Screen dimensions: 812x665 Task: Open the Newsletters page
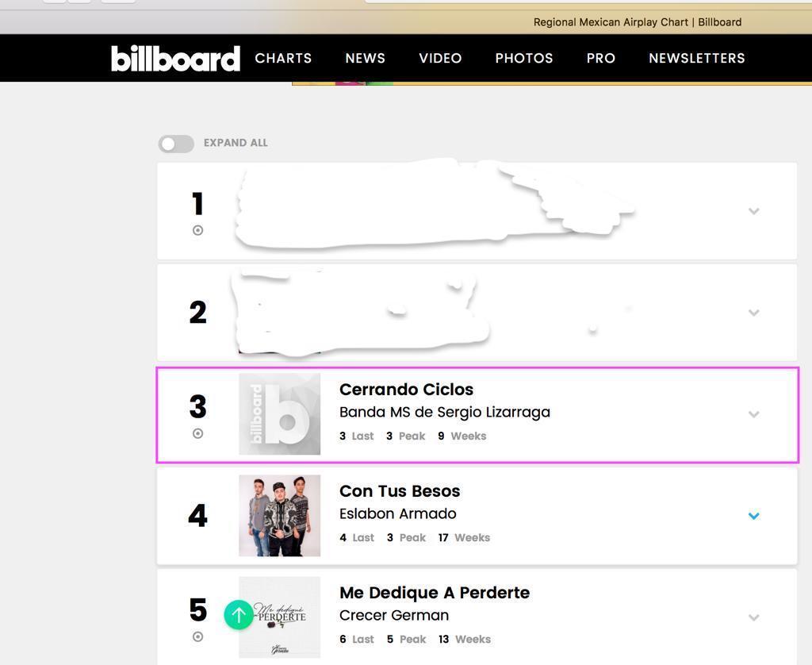click(696, 58)
